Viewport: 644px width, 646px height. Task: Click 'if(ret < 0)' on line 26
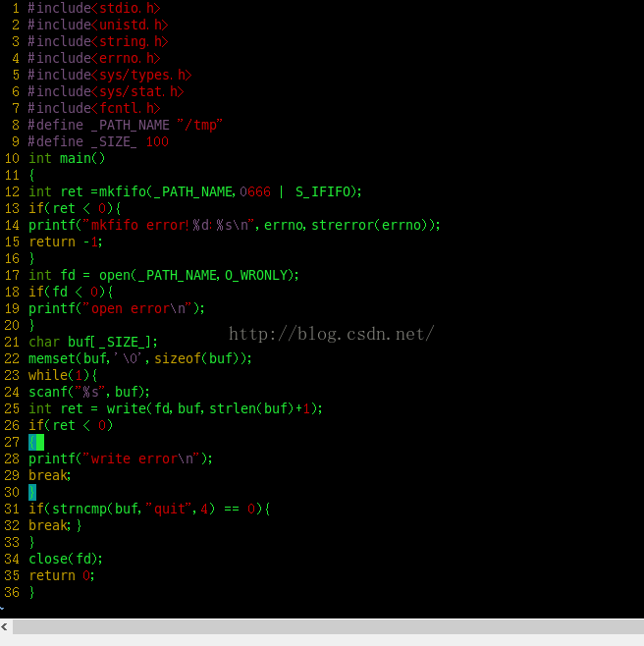pyautogui.click(x=71, y=425)
